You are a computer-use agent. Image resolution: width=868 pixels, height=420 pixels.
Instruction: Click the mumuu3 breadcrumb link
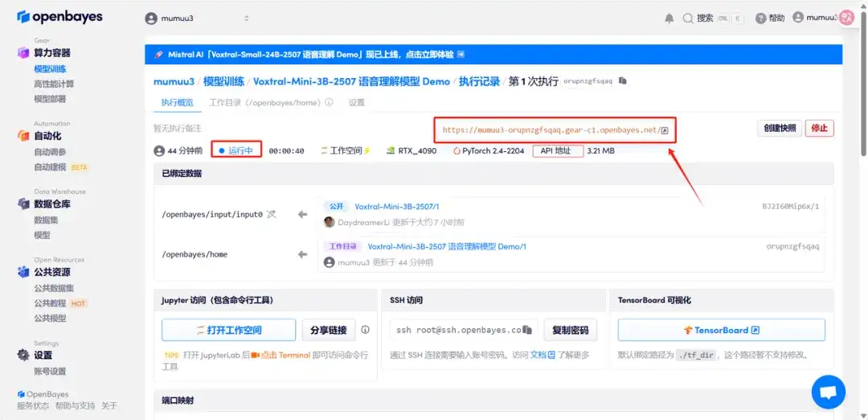tap(174, 81)
